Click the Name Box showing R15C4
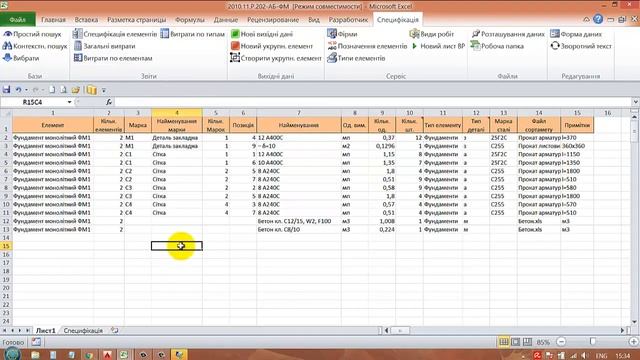 33,102
